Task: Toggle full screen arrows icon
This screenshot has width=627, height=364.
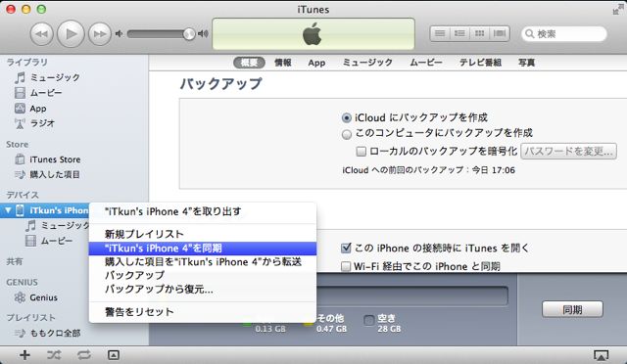Action: click(x=617, y=10)
